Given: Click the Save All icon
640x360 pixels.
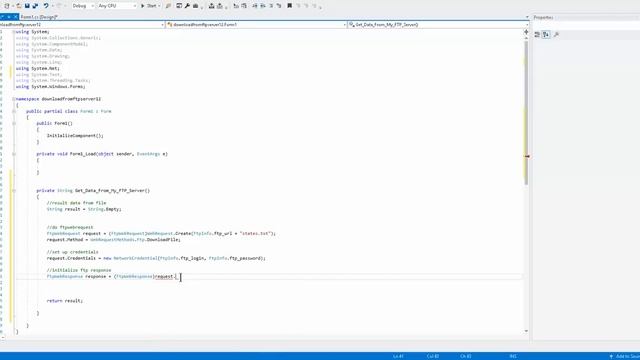Looking at the screenshot, I should 35,6.
